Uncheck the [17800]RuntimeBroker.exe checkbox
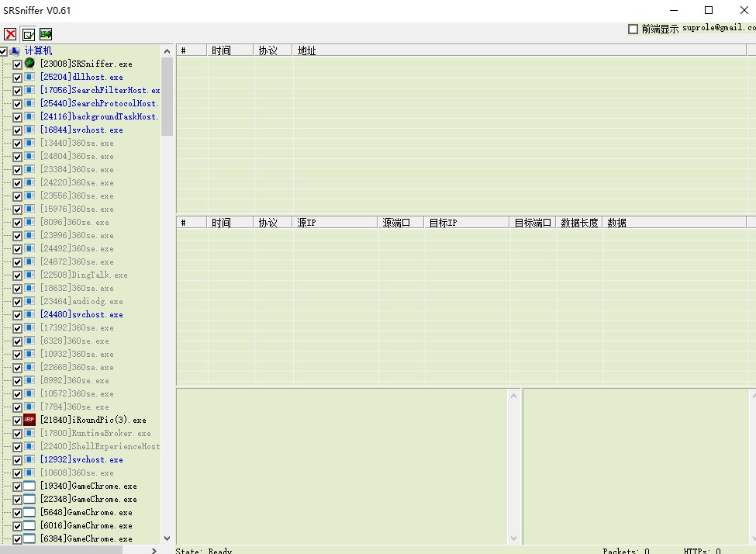 (17, 434)
